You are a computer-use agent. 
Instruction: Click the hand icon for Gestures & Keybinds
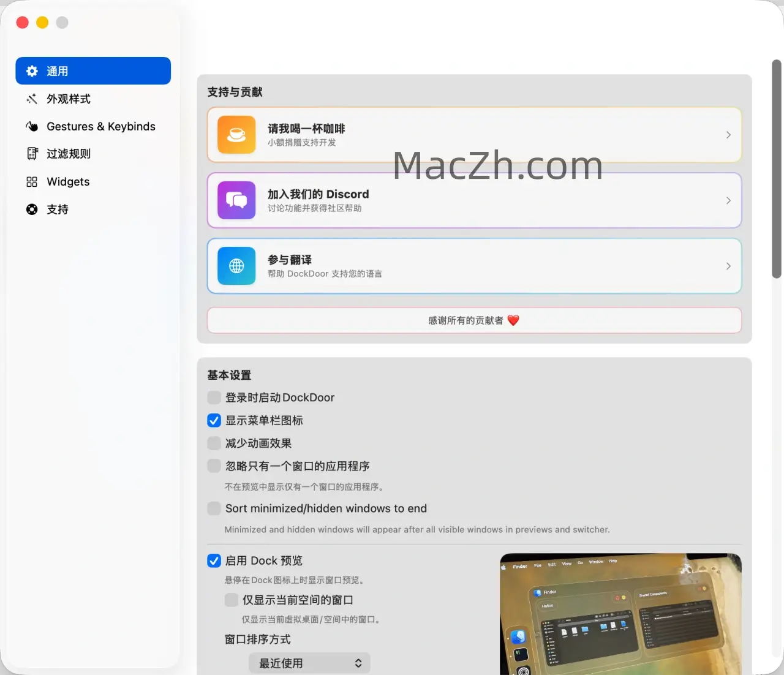click(32, 126)
